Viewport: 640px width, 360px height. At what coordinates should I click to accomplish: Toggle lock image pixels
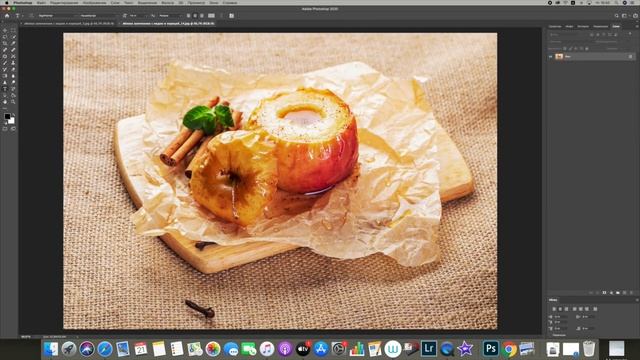(x=570, y=49)
